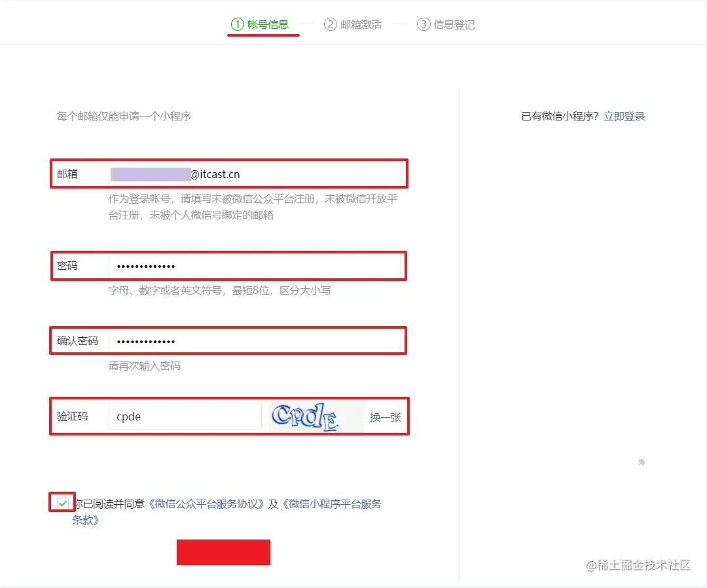The height and width of the screenshot is (588, 707).
Task: Click the red register submit button
Action: (223, 552)
